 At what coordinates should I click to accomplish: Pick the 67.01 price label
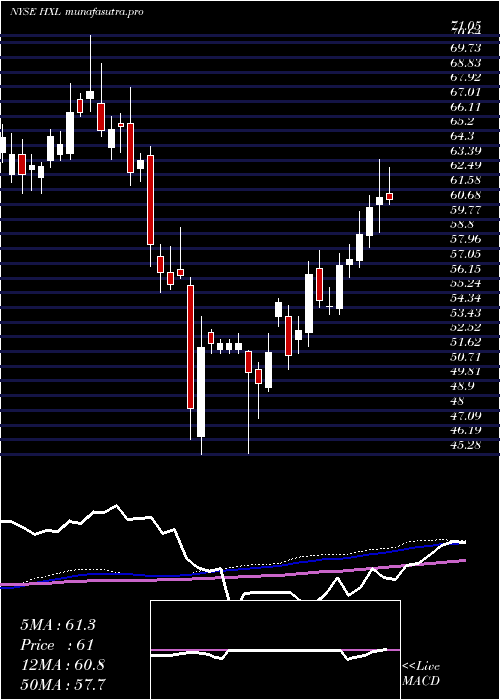pyautogui.click(x=466, y=92)
